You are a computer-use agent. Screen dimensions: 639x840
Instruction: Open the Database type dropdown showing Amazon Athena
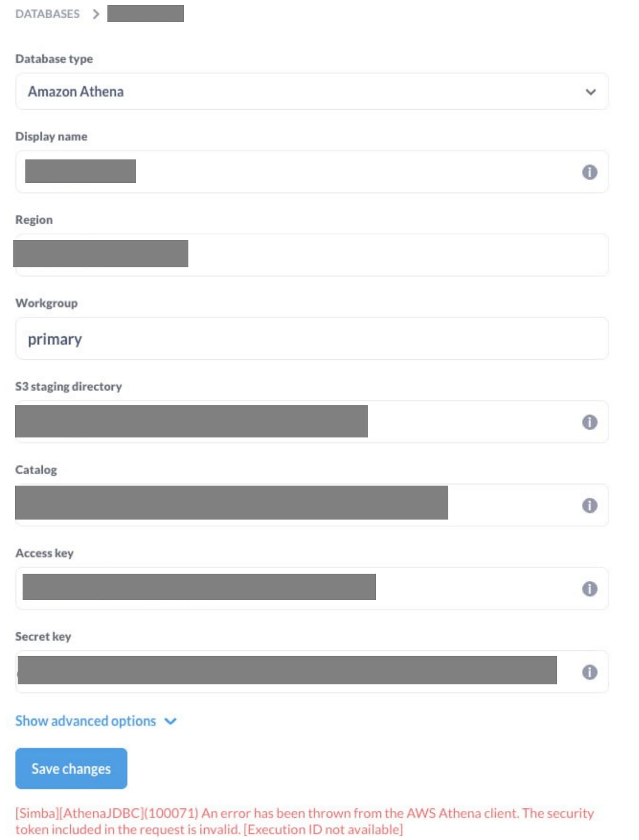pyautogui.click(x=312, y=91)
